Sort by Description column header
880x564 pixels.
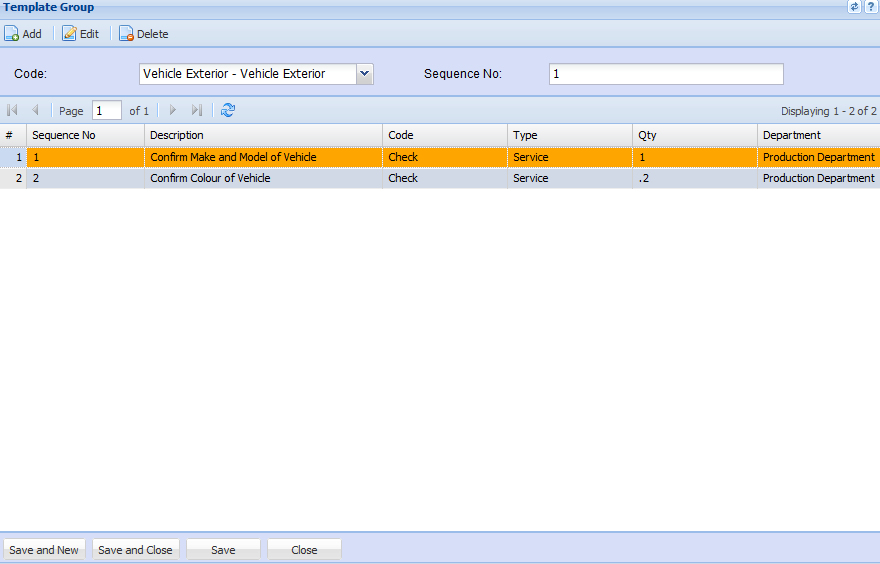click(263, 135)
